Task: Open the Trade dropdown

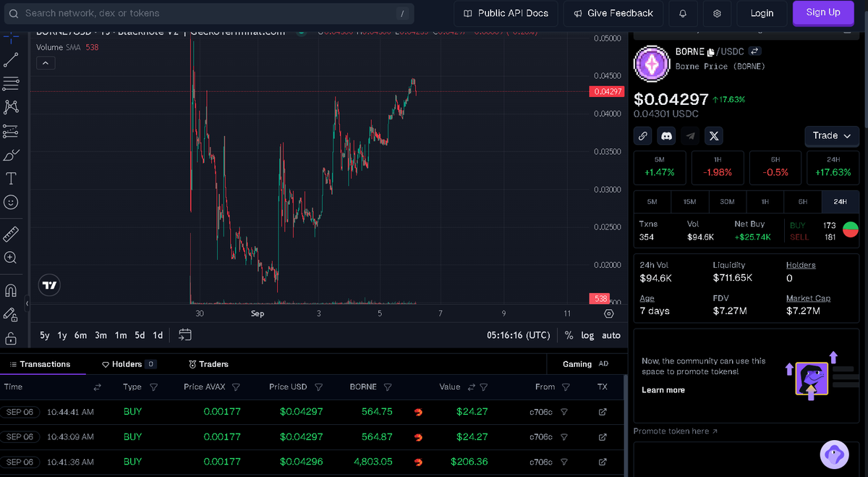Action: pyautogui.click(x=832, y=136)
